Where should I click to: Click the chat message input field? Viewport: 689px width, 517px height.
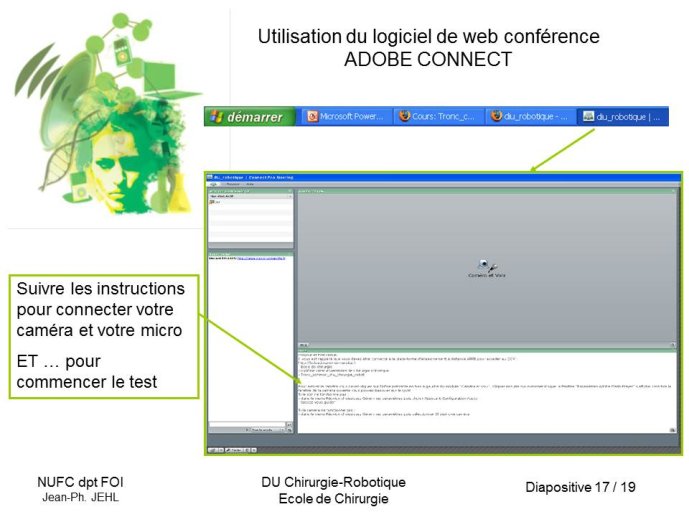click(x=247, y=424)
